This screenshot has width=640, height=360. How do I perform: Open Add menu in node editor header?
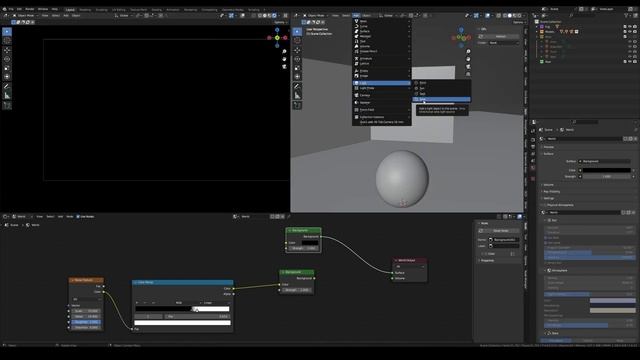(x=60, y=217)
